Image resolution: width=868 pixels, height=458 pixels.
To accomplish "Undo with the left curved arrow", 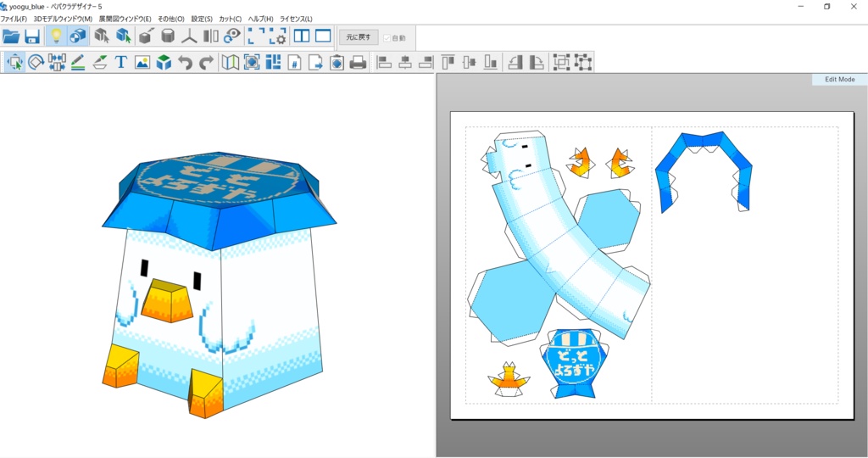I will pos(185,62).
